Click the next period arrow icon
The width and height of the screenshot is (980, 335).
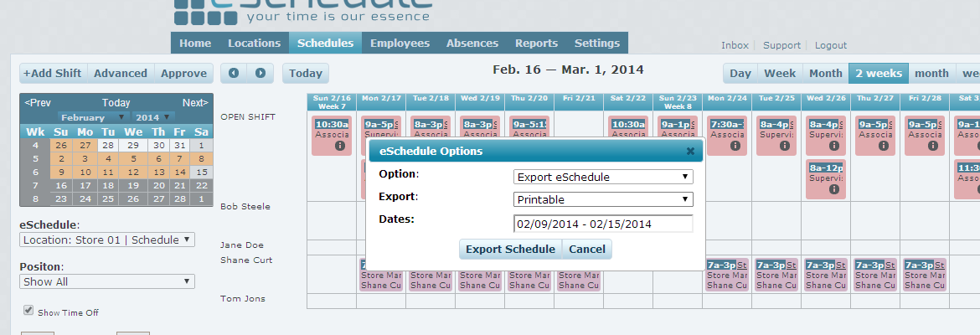[260, 74]
